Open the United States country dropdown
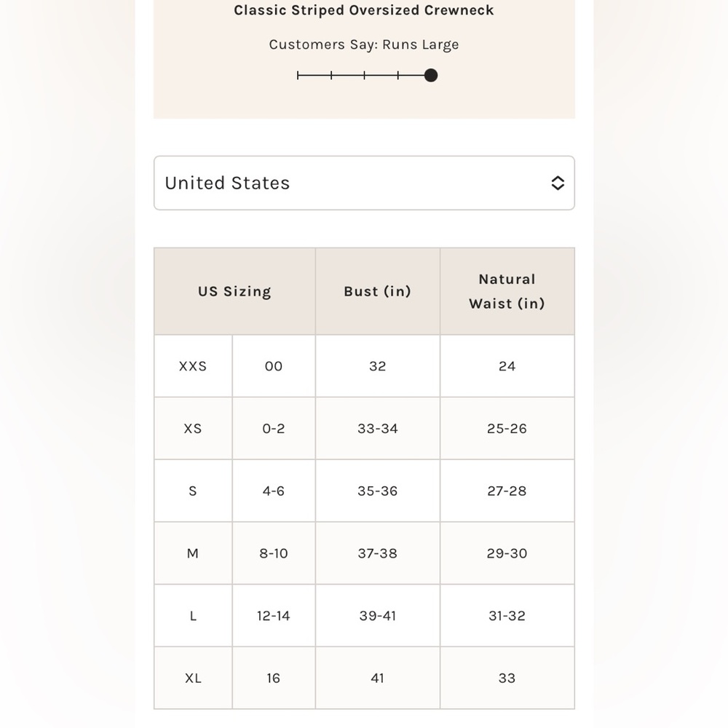This screenshot has width=728, height=728. coord(363,183)
